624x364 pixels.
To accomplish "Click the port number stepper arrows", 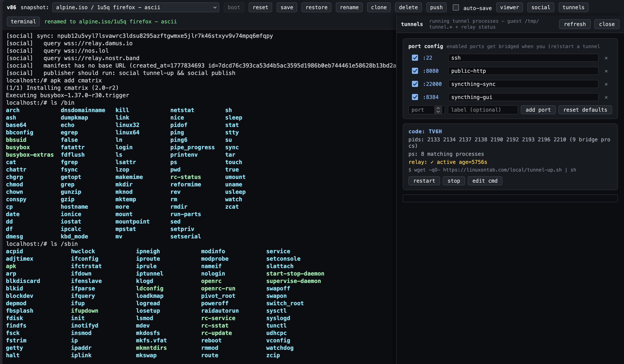I will pyautogui.click(x=438, y=110).
